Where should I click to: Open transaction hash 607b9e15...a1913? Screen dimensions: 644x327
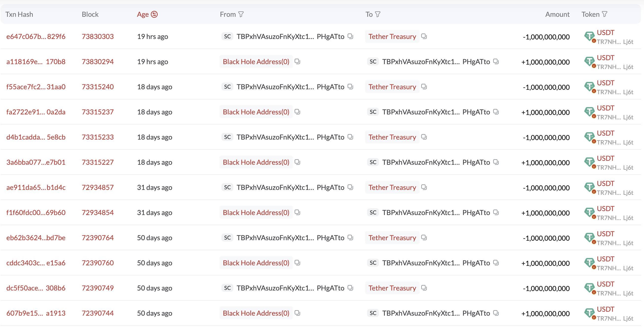(x=36, y=313)
